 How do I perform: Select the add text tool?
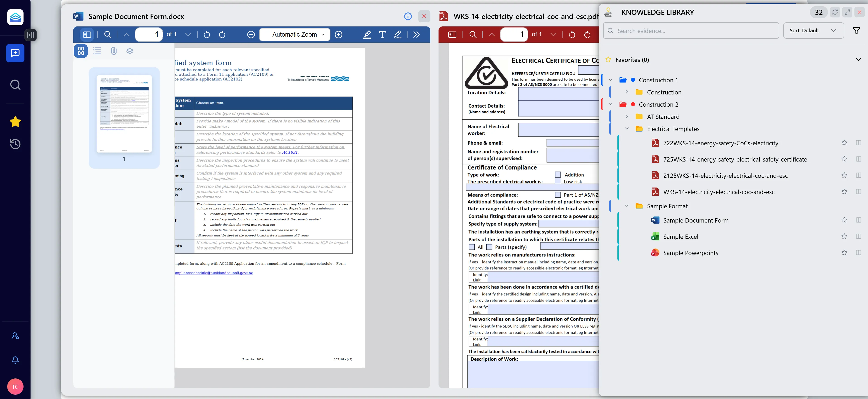click(382, 34)
